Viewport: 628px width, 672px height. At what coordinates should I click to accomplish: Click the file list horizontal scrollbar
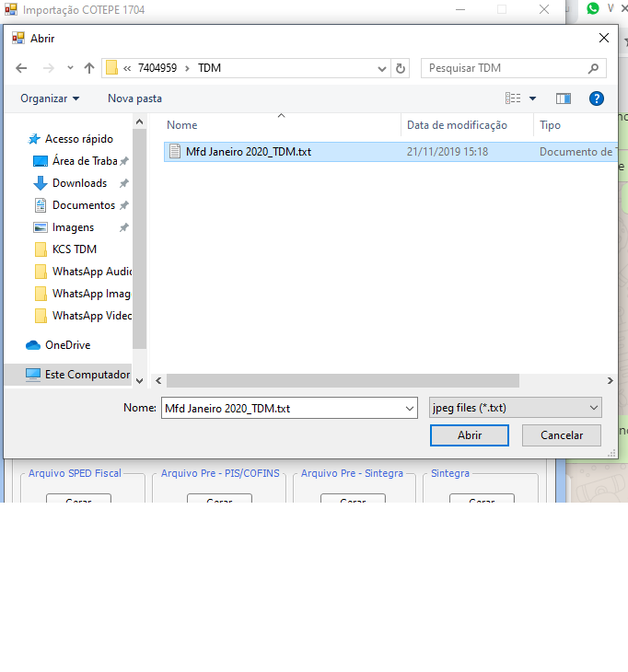point(343,380)
